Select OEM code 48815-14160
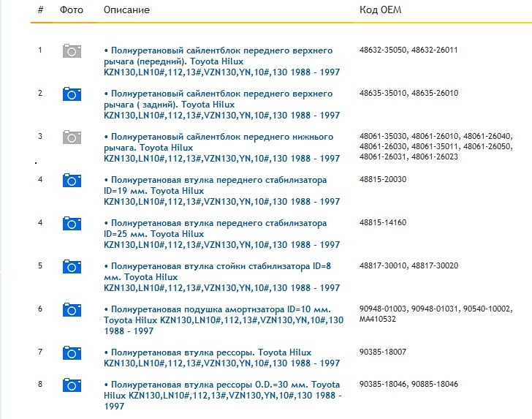Image resolution: width=532 pixels, height=419 pixels. [x=383, y=222]
